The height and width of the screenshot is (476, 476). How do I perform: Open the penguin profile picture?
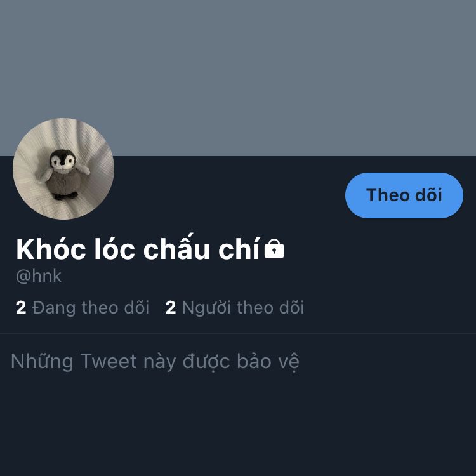coord(63,169)
